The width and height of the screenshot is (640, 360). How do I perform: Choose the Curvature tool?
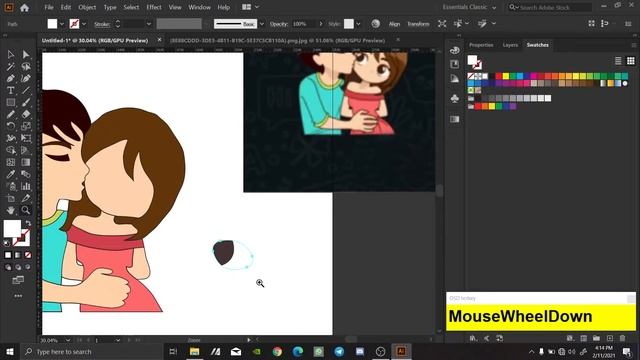(x=26, y=78)
